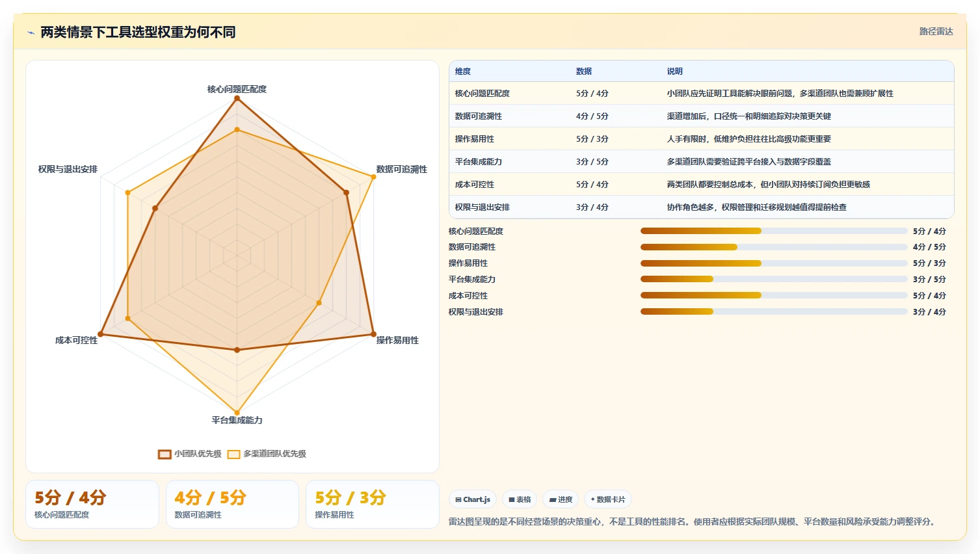
Task: Click the 数据卡片 tag
Action: coord(608,499)
